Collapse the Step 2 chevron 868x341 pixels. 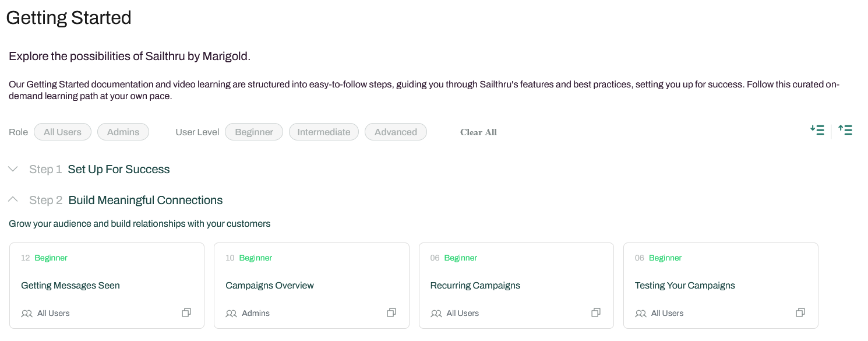point(13,200)
